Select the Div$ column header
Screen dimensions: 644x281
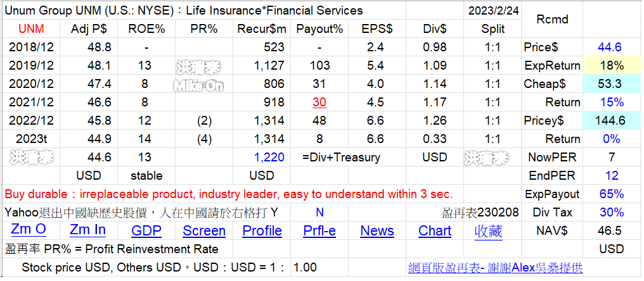click(x=435, y=28)
